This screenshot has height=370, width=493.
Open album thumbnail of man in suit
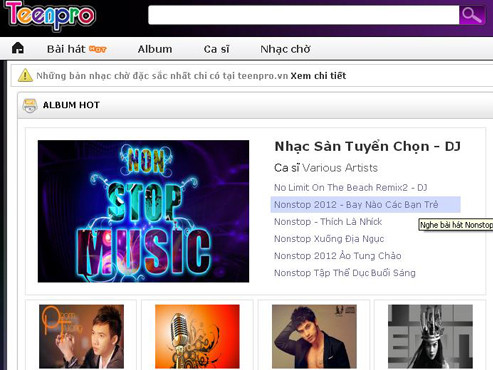(x=81, y=336)
